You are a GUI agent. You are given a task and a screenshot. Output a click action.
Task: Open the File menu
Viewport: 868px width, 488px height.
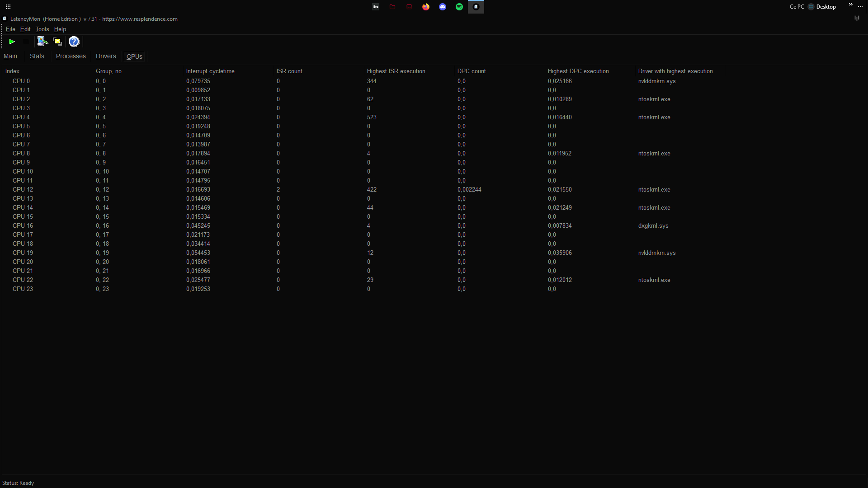(10, 29)
